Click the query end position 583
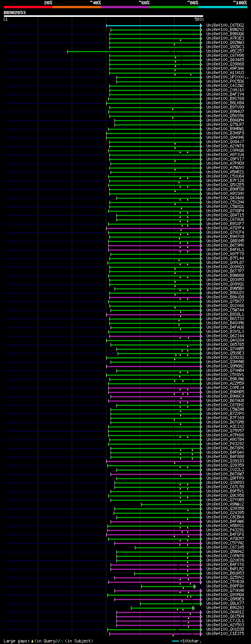 coord(198,19)
